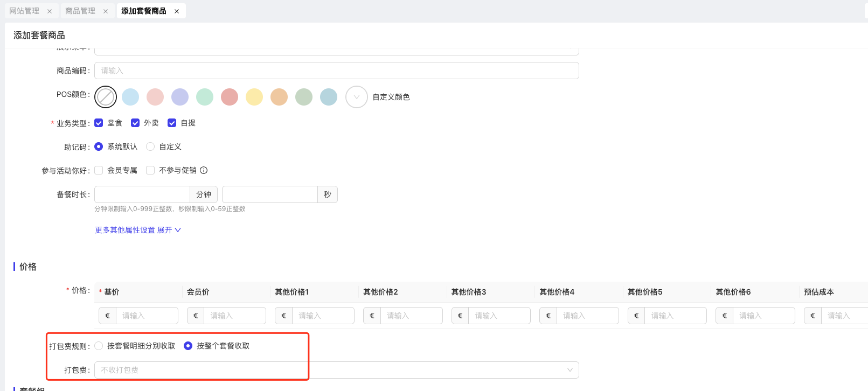The image size is (868, 391).
Task: Expand 更多其他属性设置
Action: (x=138, y=230)
